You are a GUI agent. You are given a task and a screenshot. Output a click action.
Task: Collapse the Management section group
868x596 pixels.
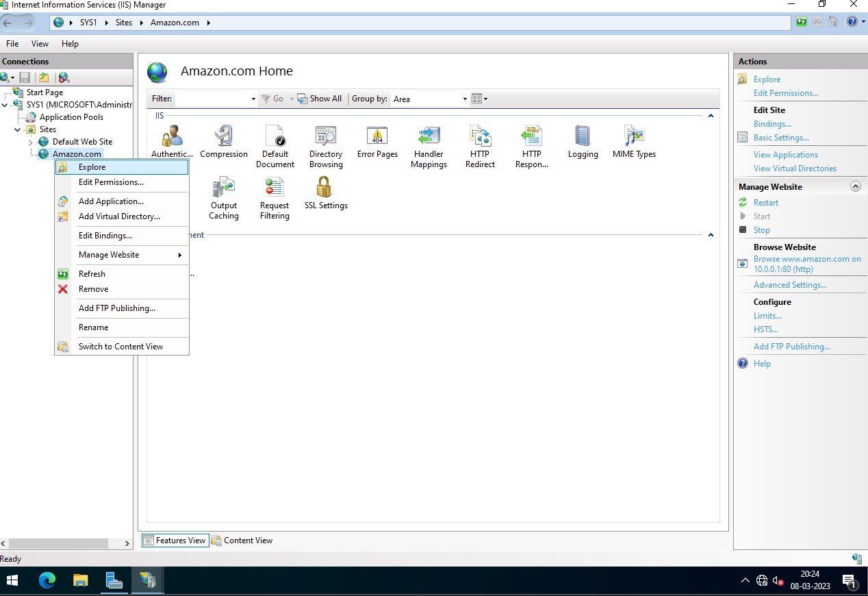click(711, 235)
